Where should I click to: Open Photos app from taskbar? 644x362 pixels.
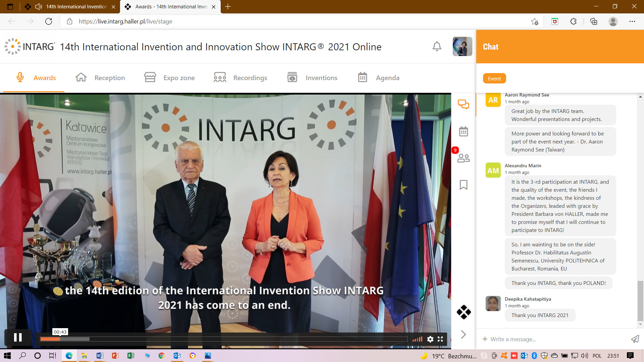tap(208, 356)
